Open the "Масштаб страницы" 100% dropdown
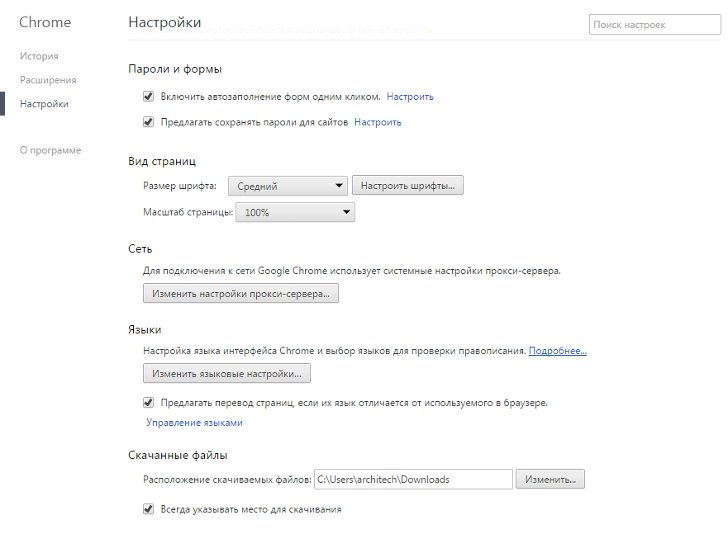The image size is (728, 553). click(x=295, y=212)
